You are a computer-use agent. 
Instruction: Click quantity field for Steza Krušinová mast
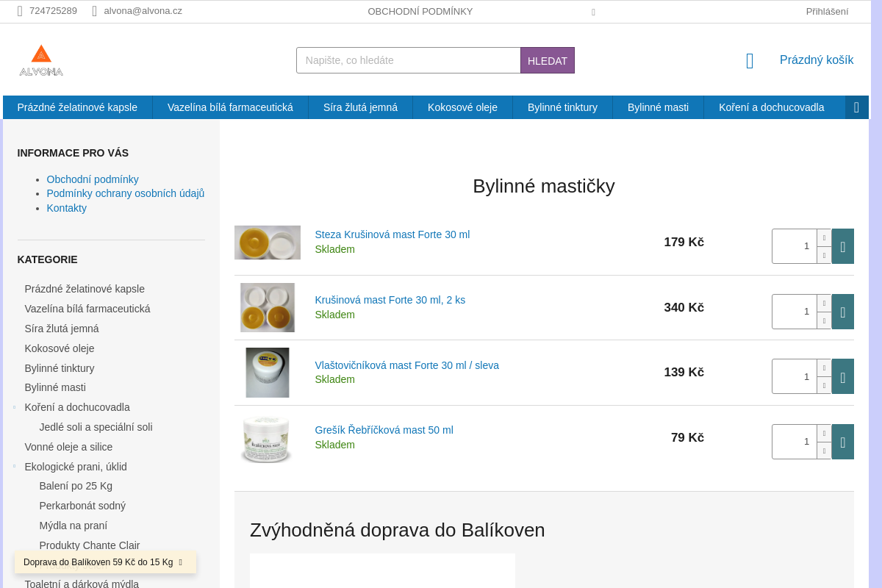click(795, 246)
